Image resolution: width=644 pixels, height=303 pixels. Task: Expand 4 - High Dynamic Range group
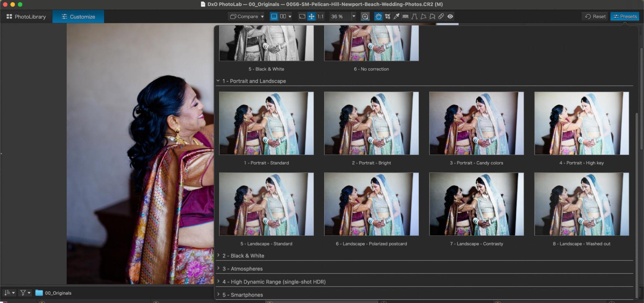pos(218,281)
